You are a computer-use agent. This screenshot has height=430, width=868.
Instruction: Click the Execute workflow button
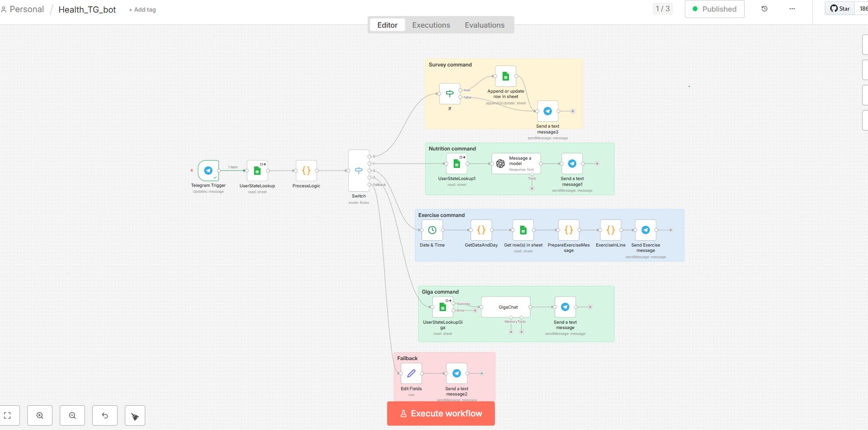pos(441,413)
